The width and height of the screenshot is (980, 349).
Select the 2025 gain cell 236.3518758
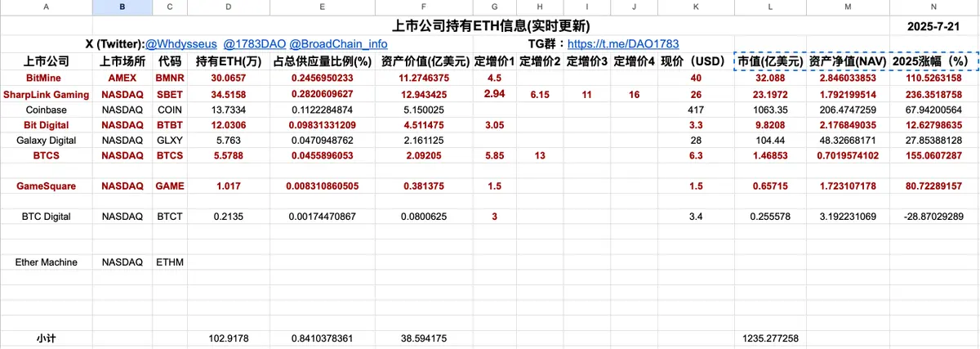pos(935,95)
